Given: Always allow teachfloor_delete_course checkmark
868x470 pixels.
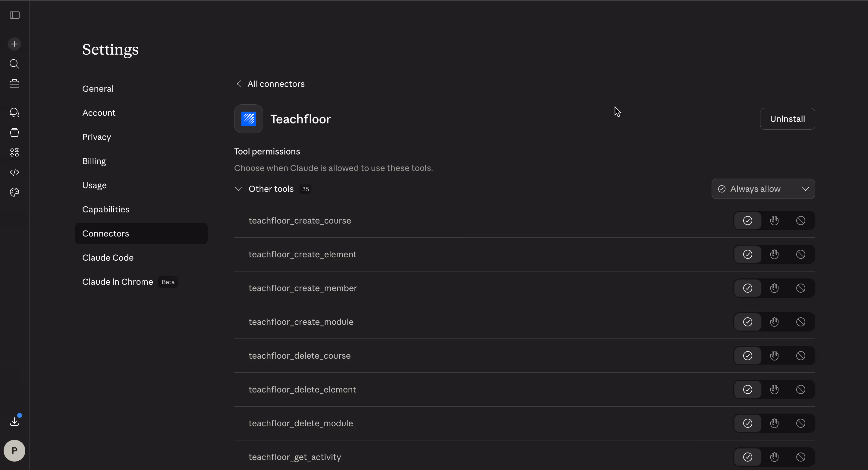Looking at the screenshot, I should (748, 356).
